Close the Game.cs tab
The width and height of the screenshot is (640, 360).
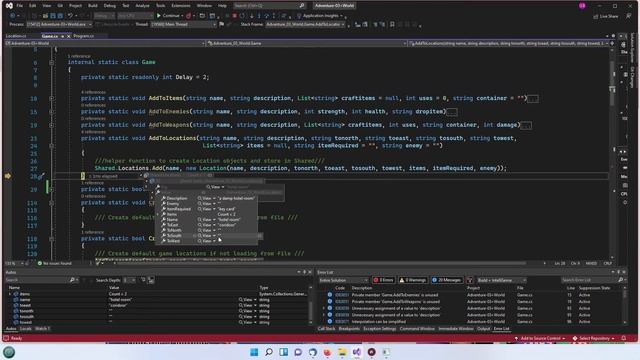click(x=69, y=36)
